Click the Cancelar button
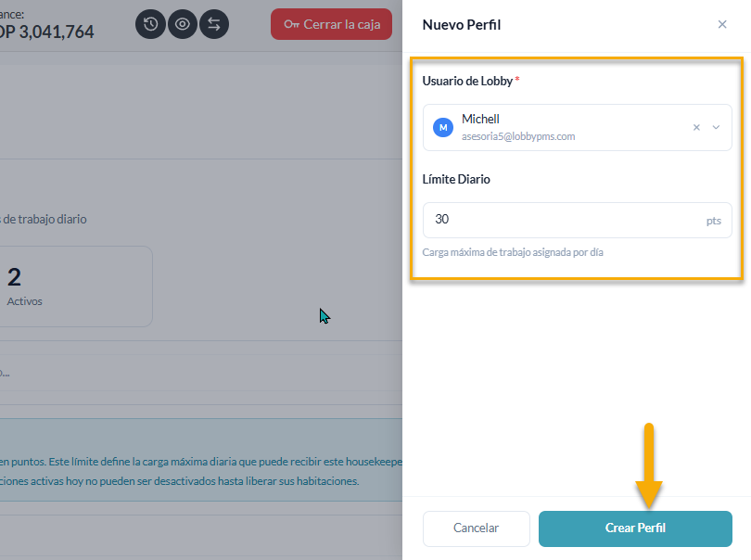 (x=476, y=528)
